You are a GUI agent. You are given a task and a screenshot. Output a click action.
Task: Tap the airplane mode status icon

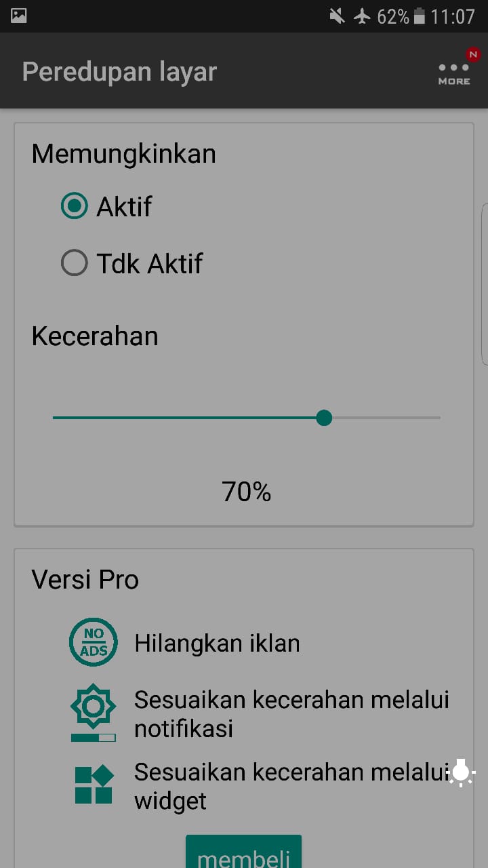(363, 16)
